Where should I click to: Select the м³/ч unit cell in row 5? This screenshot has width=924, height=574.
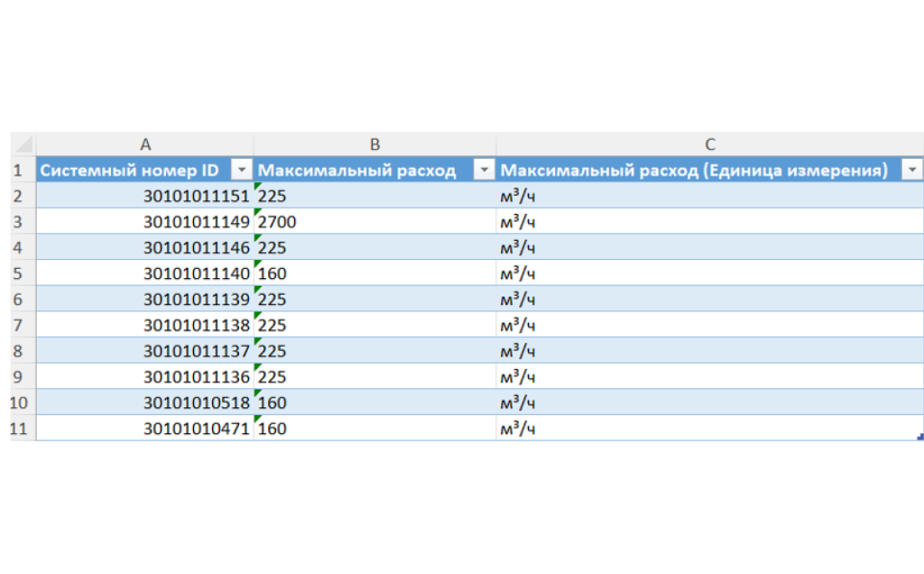point(709,273)
